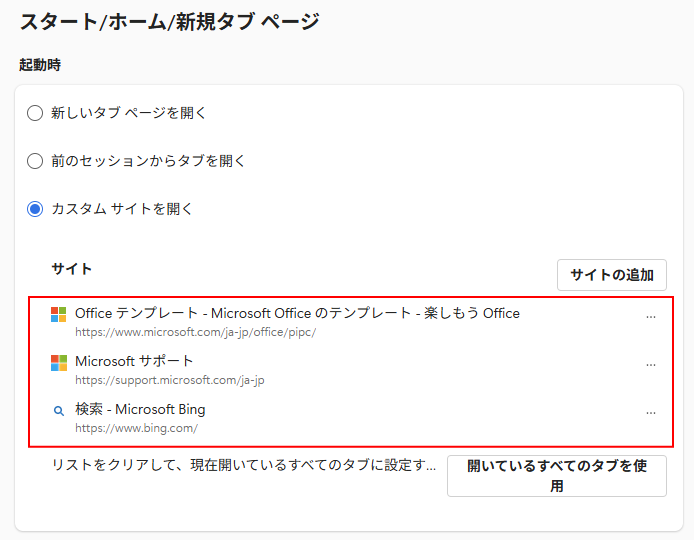694x540 pixels.
Task: Open more options for Microsoft サポート site
Action: (x=651, y=365)
